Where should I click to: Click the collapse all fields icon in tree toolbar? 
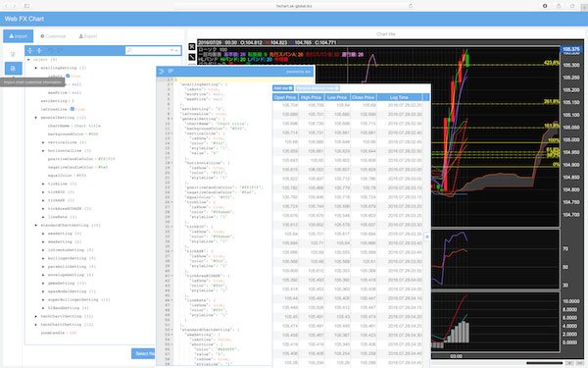point(39,50)
